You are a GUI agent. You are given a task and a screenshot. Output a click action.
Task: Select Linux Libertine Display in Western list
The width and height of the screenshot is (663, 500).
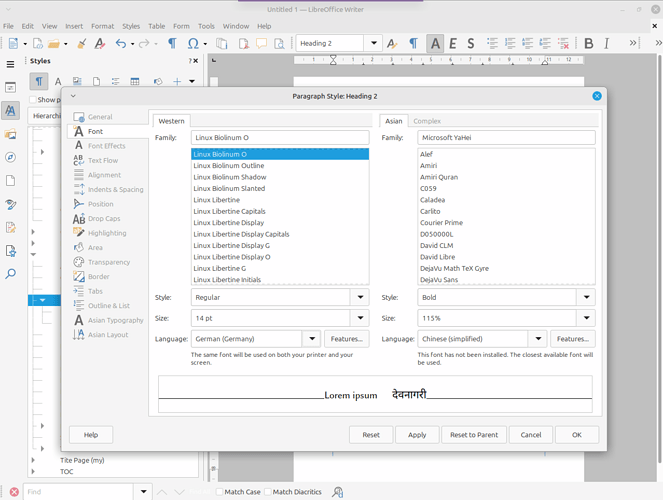pos(280,222)
